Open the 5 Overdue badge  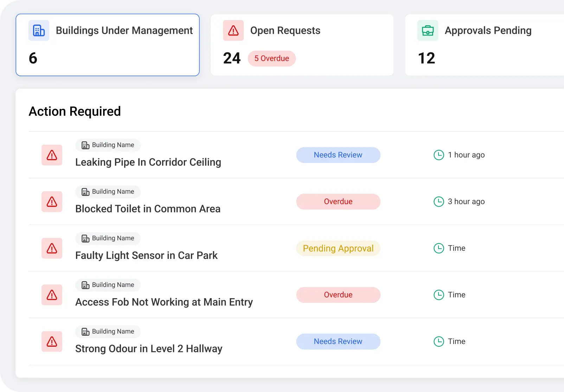[x=271, y=58]
